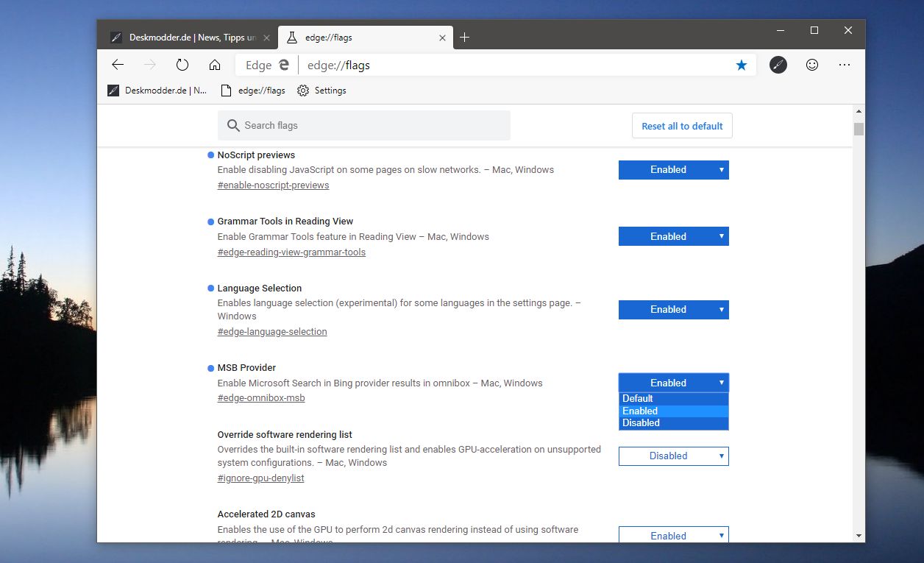
Task: Click page scrollbar up arrow
Action: click(x=859, y=111)
